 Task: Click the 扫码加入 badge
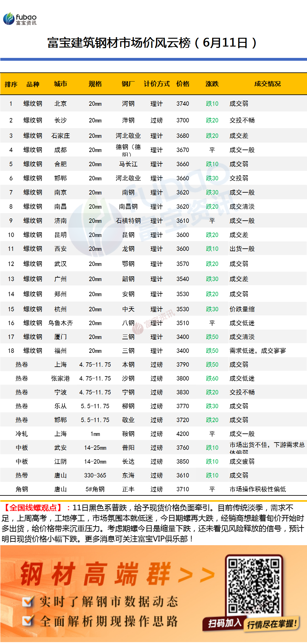[x=224, y=623]
